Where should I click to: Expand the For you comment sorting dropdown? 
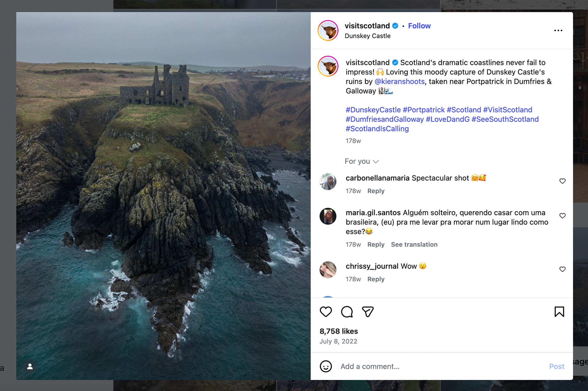[362, 161]
